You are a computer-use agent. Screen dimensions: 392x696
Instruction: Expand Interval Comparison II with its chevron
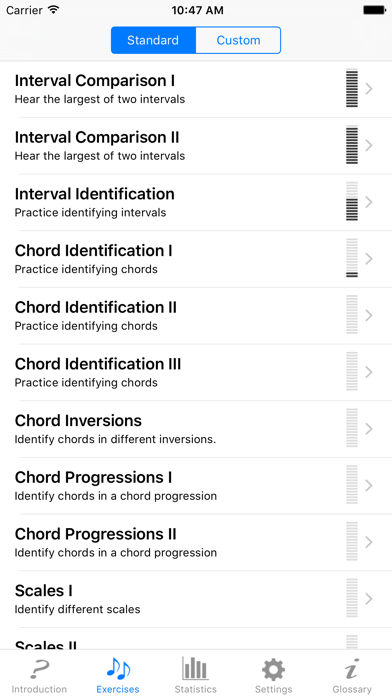368,145
